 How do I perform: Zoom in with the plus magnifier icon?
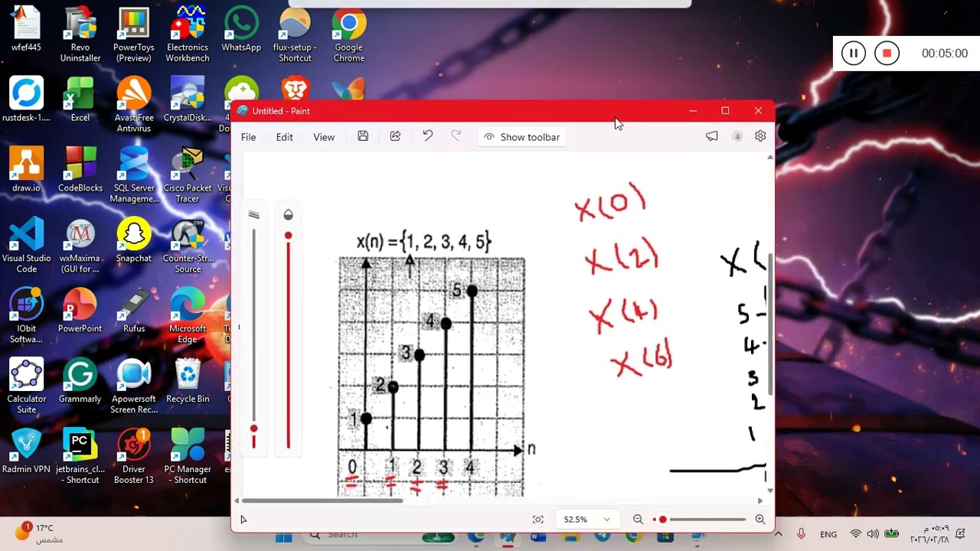[x=760, y=519]
